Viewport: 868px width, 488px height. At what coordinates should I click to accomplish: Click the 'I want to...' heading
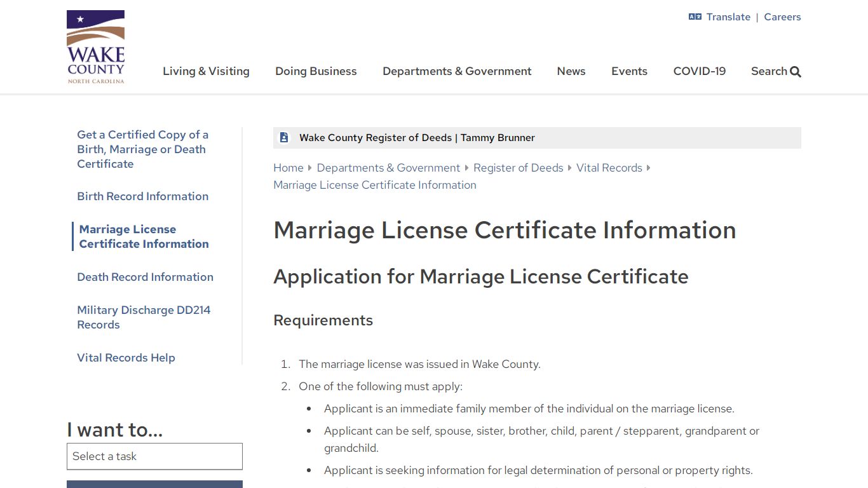[x=115, y=430]
